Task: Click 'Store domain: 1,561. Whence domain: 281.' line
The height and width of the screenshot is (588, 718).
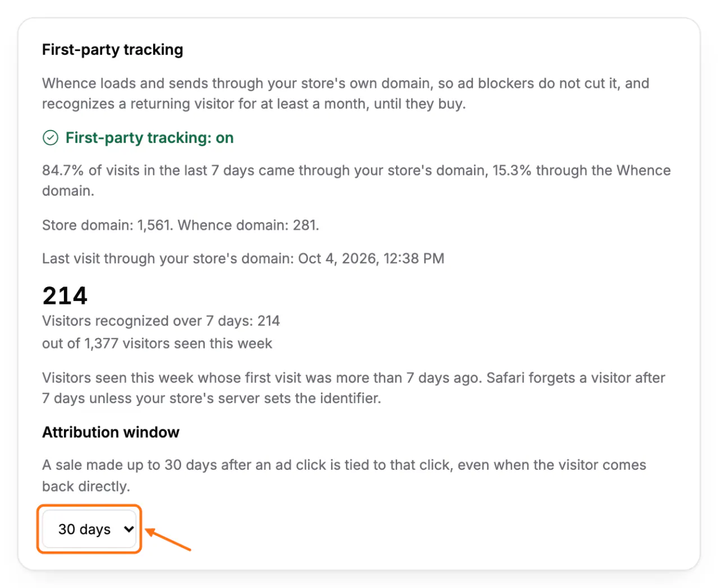Action: (x=181, y=225)
